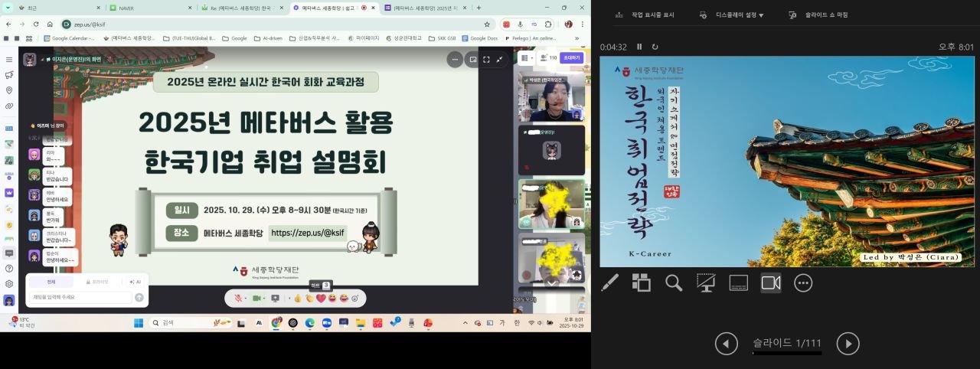The image size is (980, 369).
Task: Open the help question mark in sidebar
Action: tap(9, 269)
